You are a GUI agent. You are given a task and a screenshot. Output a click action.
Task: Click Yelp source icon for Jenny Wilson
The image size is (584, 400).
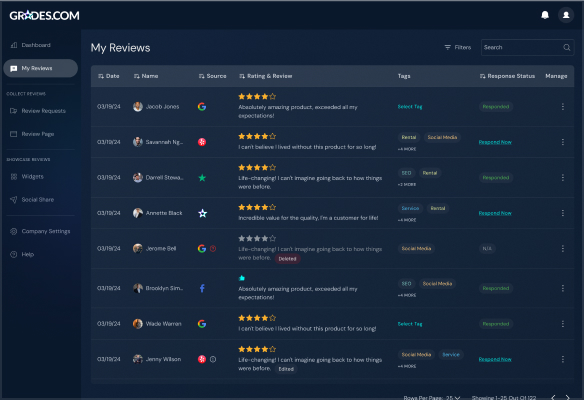(202, 359)
